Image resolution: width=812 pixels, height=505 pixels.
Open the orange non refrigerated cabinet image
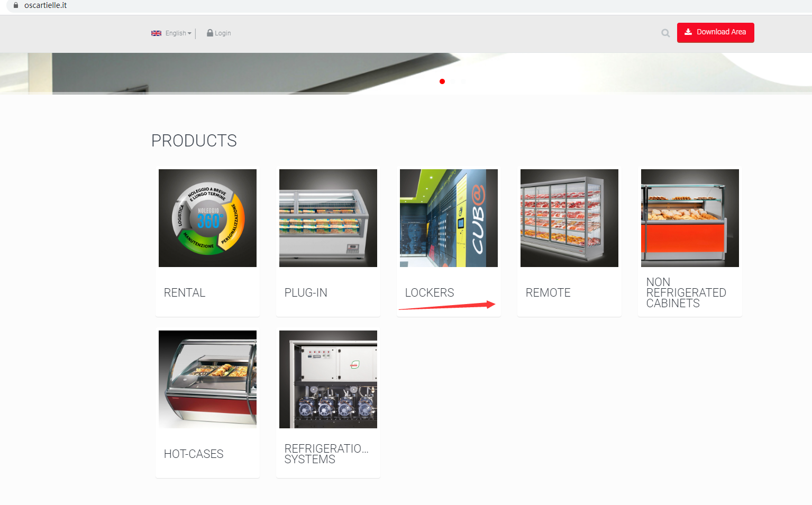(x=690, y=218)
